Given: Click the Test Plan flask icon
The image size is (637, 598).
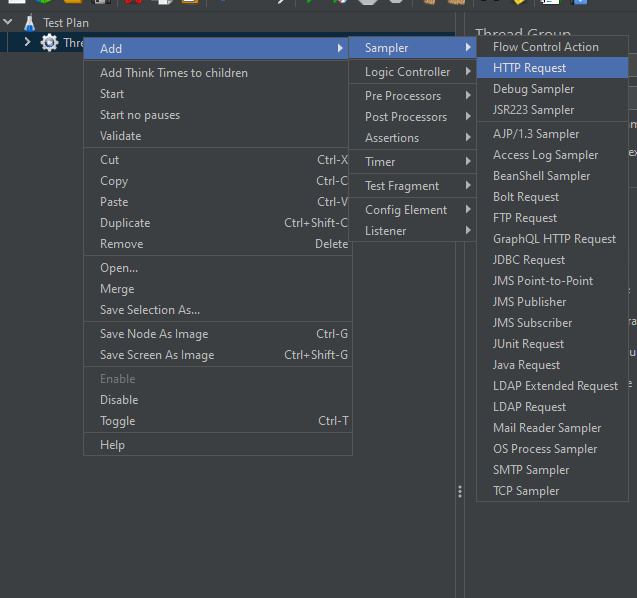Looking at the screenshot, I should pos(29,23).
